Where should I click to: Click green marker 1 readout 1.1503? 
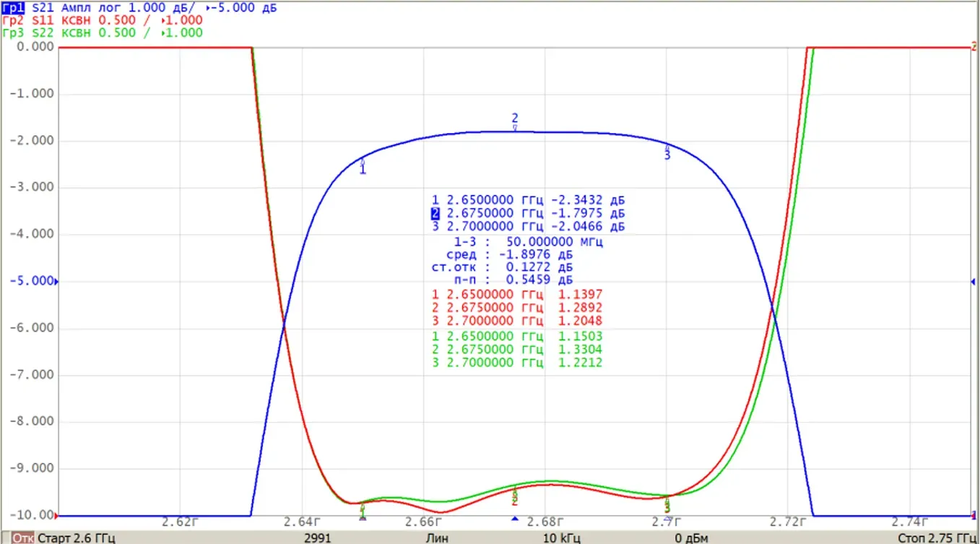[x=581, y=337]
